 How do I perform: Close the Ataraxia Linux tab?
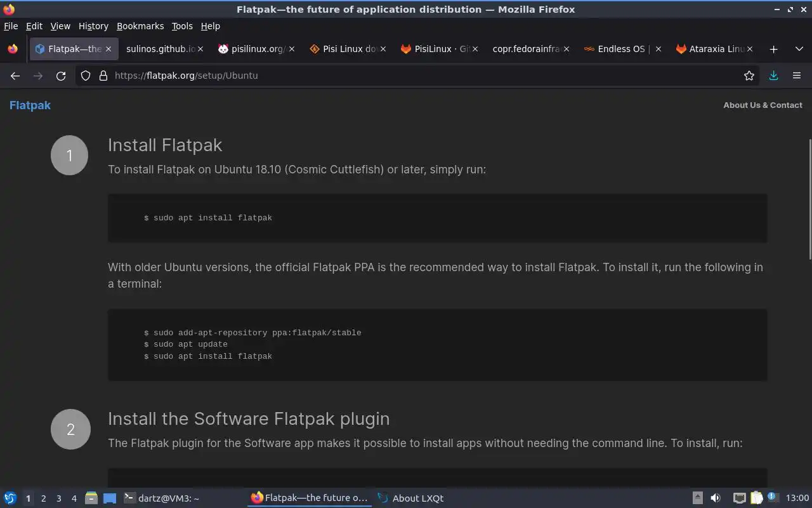coord(750,49)
